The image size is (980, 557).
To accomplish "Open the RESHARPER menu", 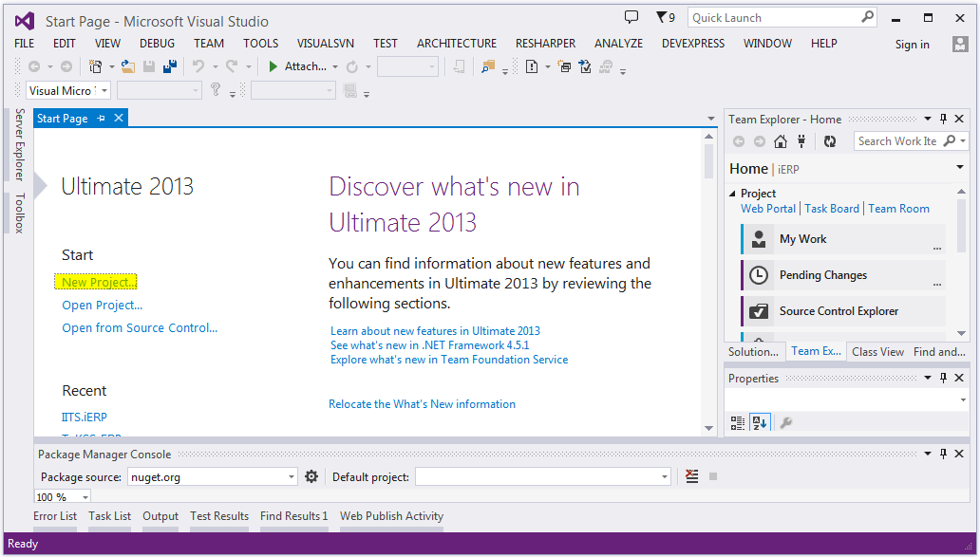I will 546,43.
